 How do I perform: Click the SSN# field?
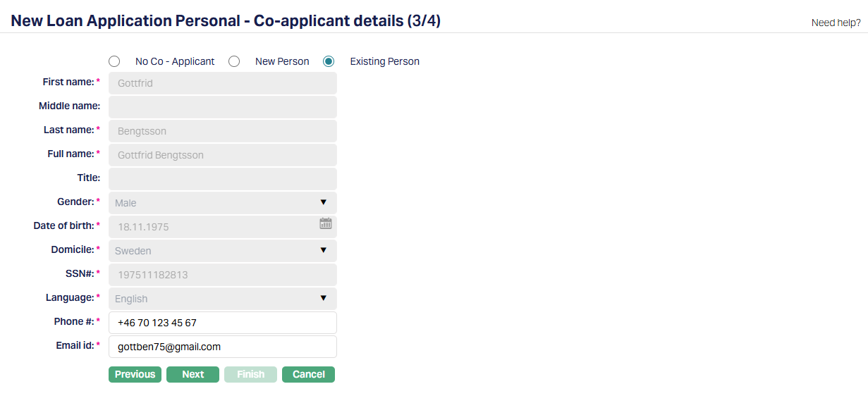223,275
